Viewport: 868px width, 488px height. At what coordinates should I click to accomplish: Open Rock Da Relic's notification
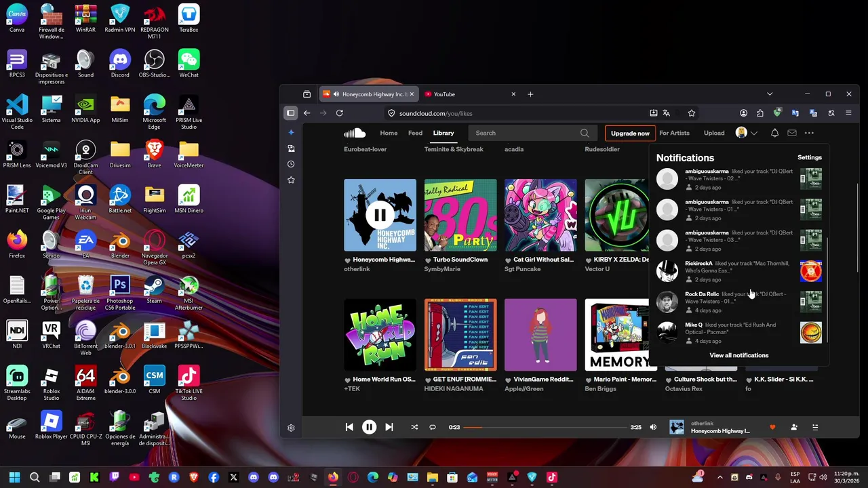(x=739, y=302)
